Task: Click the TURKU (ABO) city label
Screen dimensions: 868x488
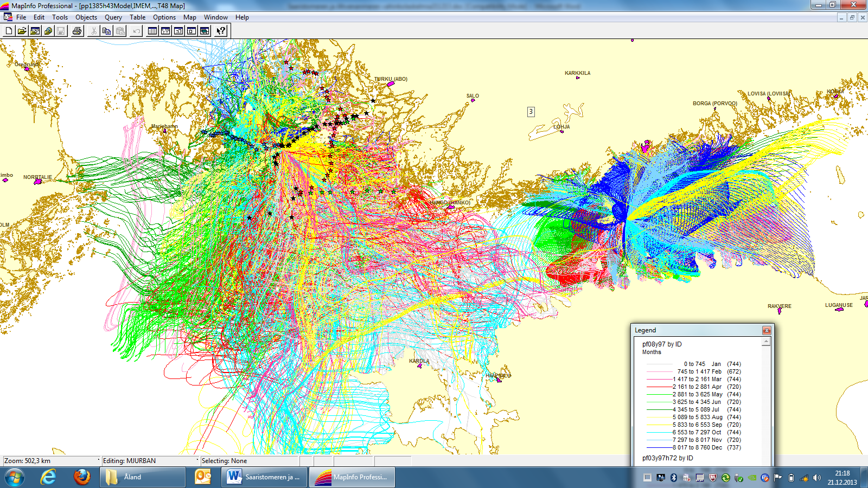Action: pyautogui.click(x=391, y=79)
